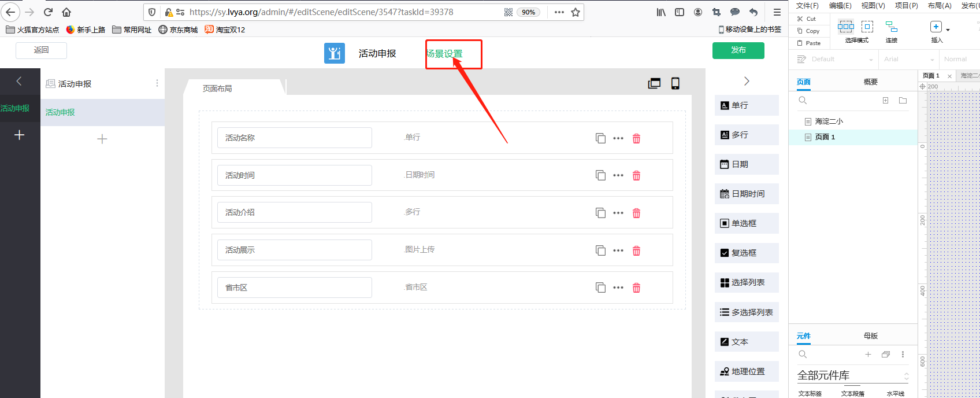
Task: Add 多选择列表 component
Action: 747,312
